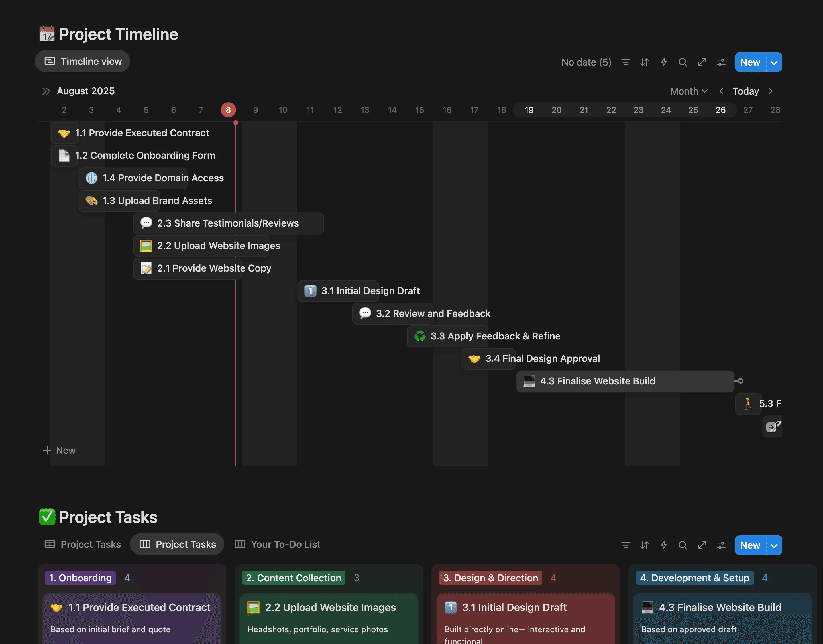The width and height of the screenshot is (823, 644).
Task: Switch to Your To-Do List tab
Action: (278, 544)
